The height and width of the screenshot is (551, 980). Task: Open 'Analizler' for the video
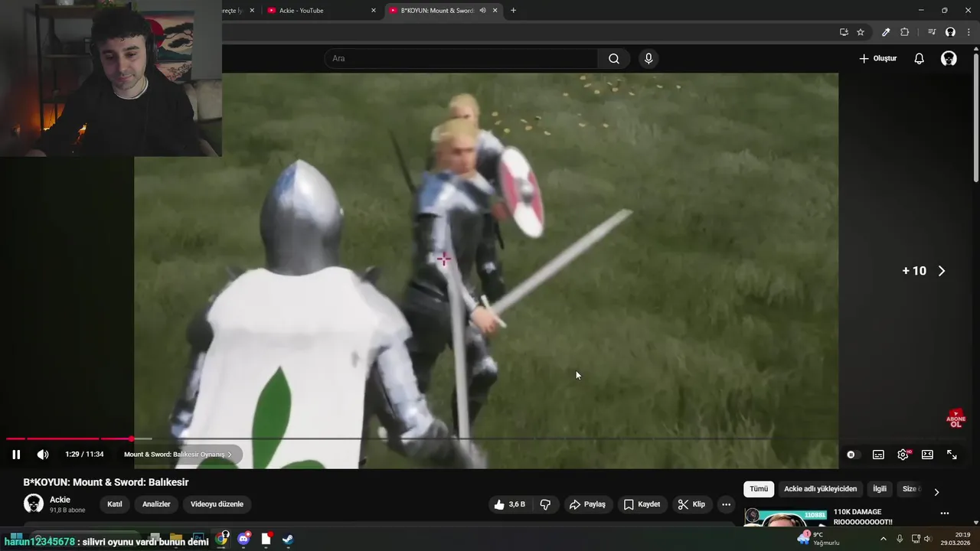(x=156, y=504)
